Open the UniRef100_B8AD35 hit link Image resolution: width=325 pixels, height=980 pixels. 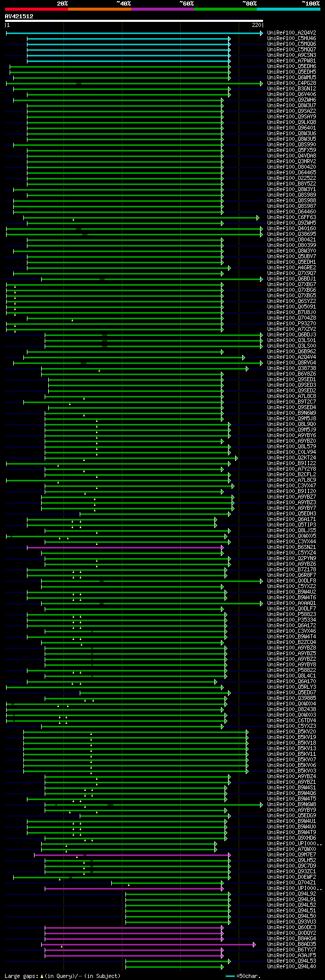click(291, 944)
